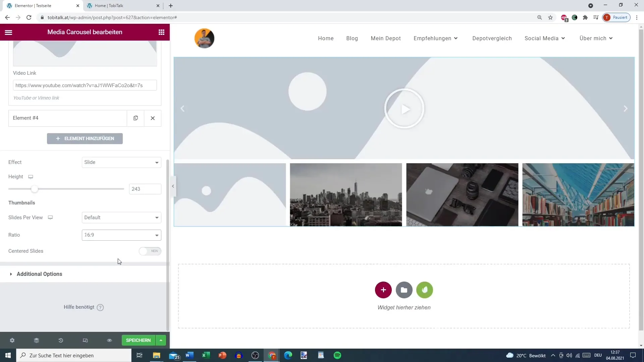Duplicate Element #4
This screenshot has width=644, height=362.
(x=136, y=118)
